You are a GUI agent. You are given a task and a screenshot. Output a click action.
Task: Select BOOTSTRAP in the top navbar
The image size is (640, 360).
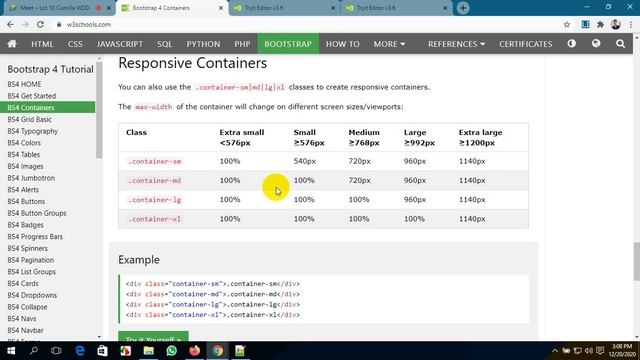tap(288, 44)
